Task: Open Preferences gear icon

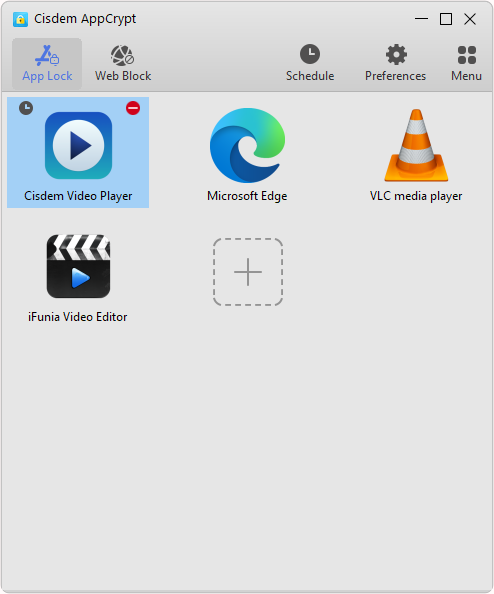Action: pyautogui.click(x=396, y=55)
